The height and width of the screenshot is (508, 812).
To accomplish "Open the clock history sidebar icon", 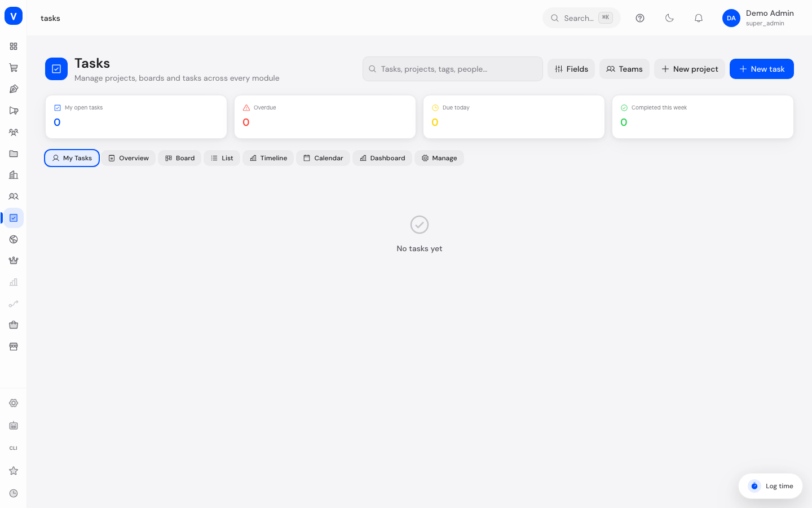I will tap(14, 493).
